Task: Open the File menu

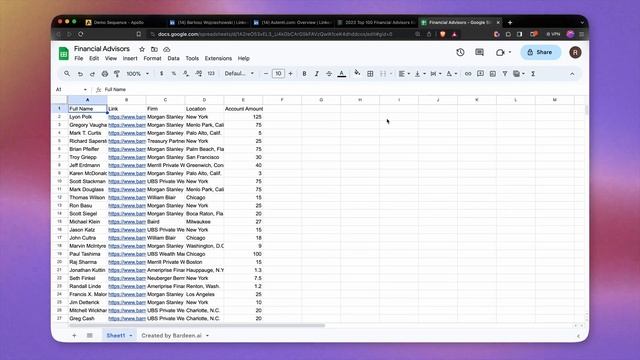Action: (79, 58)
